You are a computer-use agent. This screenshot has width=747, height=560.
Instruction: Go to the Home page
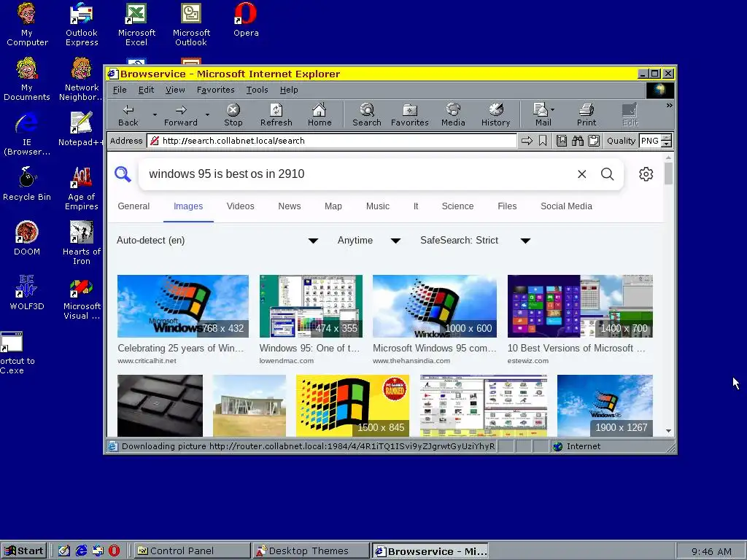320,115
